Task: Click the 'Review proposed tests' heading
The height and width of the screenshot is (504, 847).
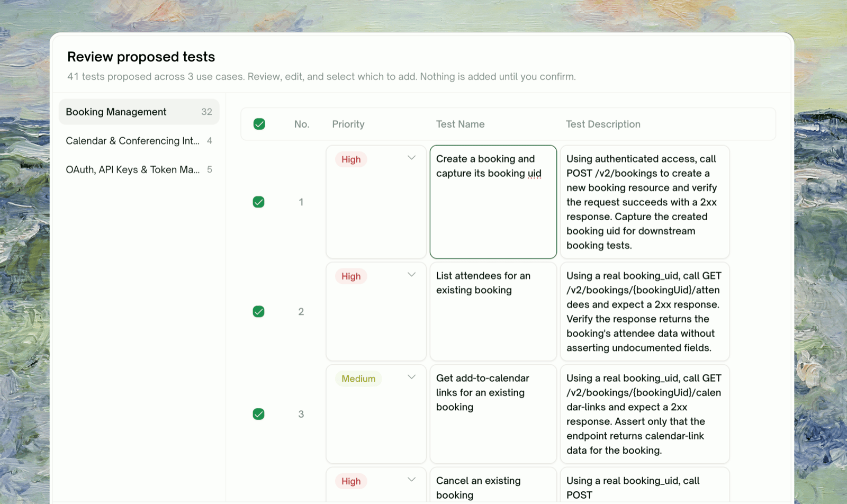Action: (141, 57)
